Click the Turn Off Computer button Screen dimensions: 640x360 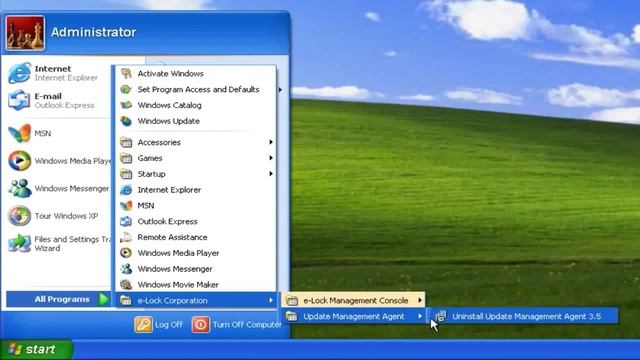(x=237, y=324)
